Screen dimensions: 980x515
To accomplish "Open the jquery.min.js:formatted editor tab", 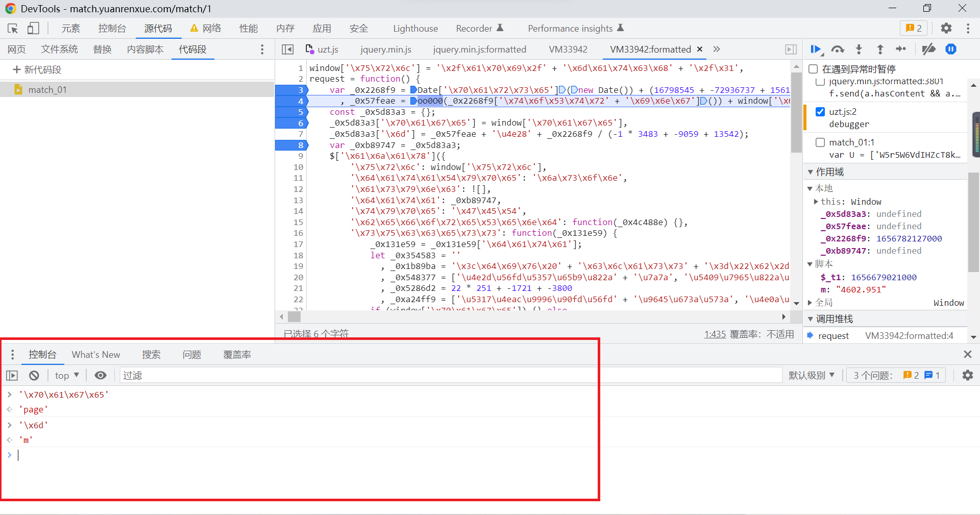I will [x=480, y=50].
